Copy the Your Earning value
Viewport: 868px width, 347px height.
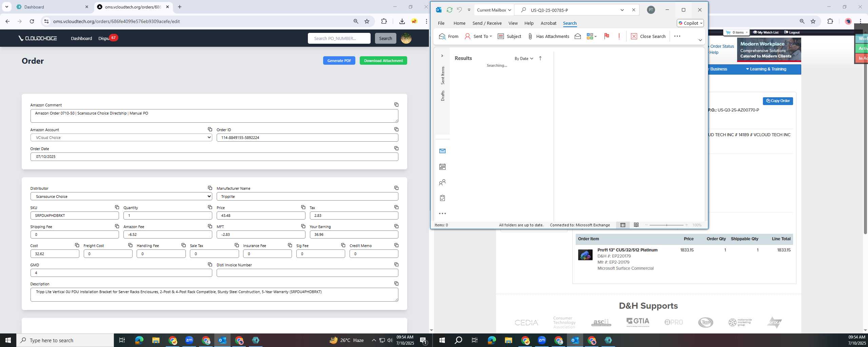pyautogui.click(x=396, y=226)
